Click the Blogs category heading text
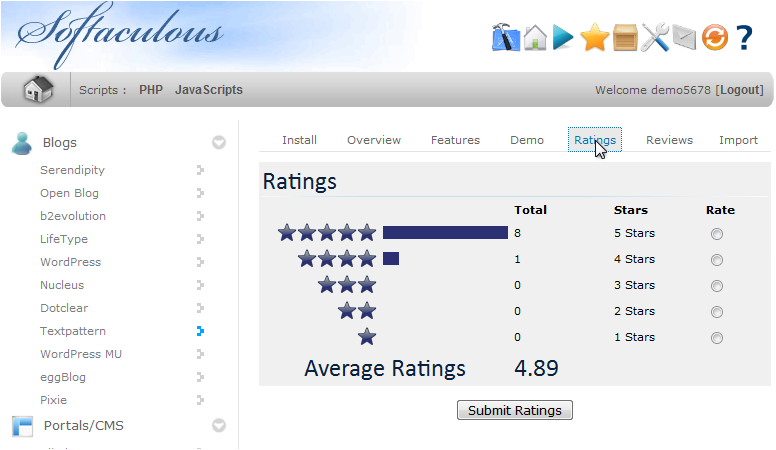Screen dimensions: 776x450 tap(59, 143)
